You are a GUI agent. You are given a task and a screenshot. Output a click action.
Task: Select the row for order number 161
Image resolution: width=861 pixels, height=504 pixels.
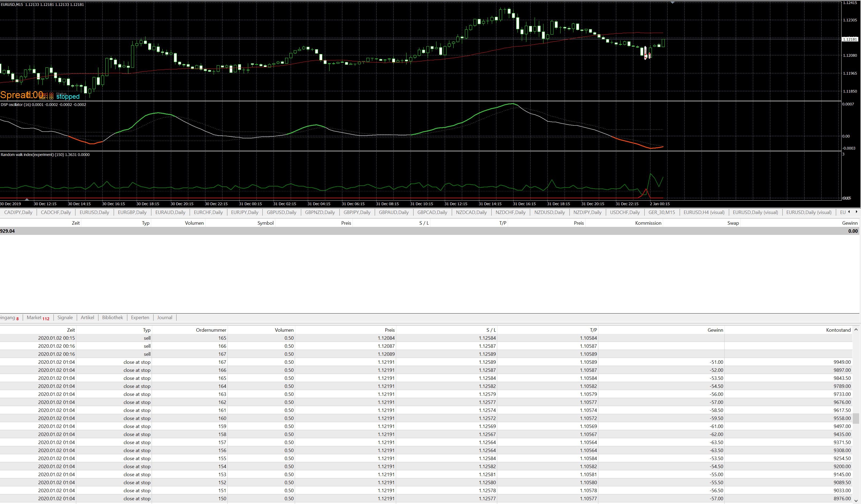tap(426, 410)
